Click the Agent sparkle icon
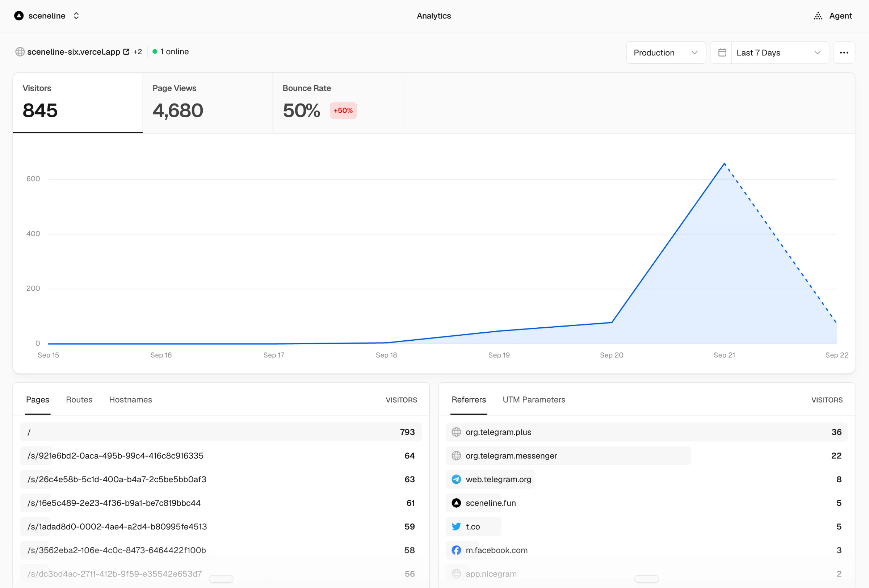Viewport: 869px width, 588px height. coord(818,16)
